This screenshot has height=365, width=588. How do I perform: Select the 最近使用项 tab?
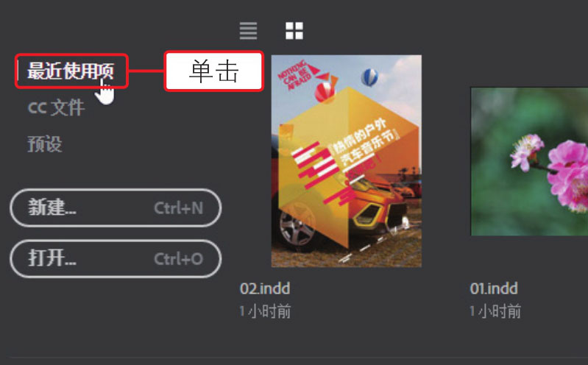point(71,71)
